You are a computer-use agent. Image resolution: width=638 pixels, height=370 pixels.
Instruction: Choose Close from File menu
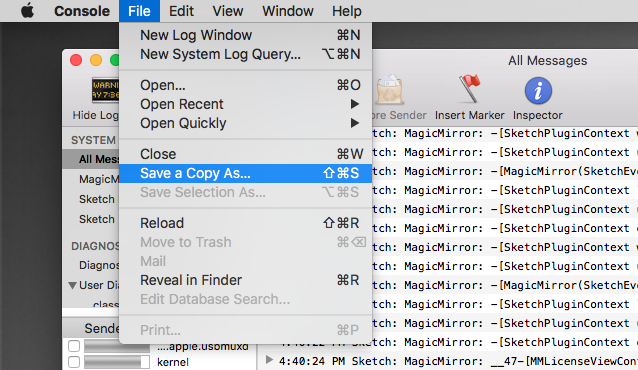[245, 154]
